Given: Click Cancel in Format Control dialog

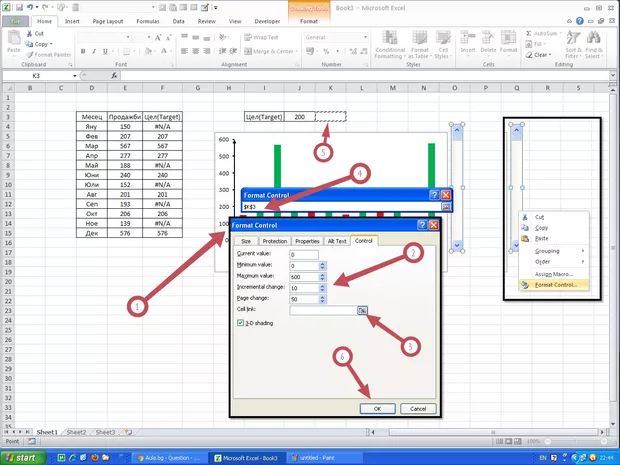Looking at the screenshot, I should click(418, 409).
